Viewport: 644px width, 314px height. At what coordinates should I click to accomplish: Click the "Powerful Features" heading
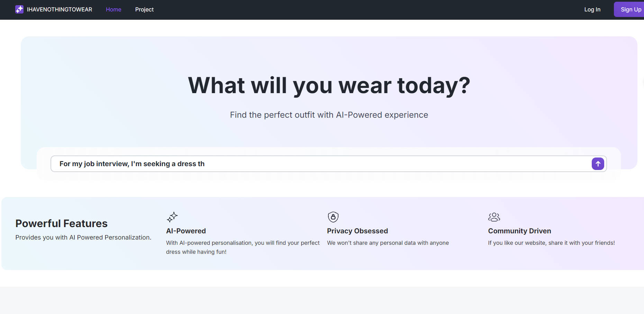tap(62, 224)
